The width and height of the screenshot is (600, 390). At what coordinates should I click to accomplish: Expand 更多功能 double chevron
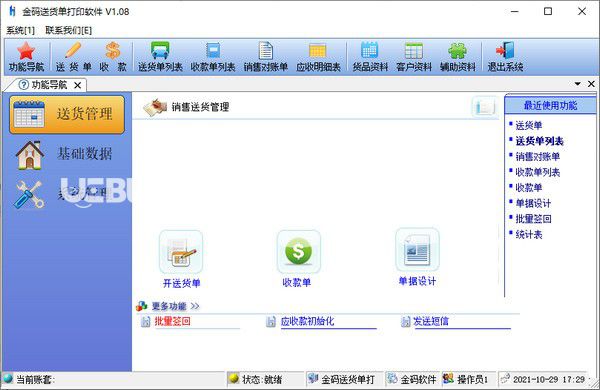click(195, 306)
